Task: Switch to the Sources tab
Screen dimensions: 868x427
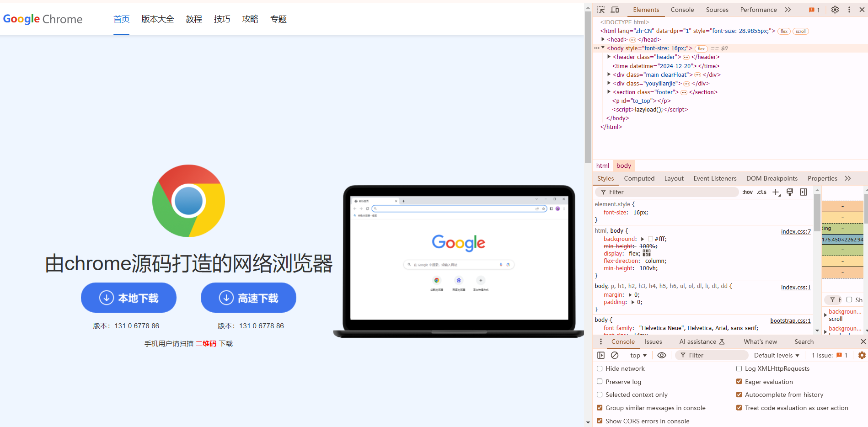Action: [717, 10]
